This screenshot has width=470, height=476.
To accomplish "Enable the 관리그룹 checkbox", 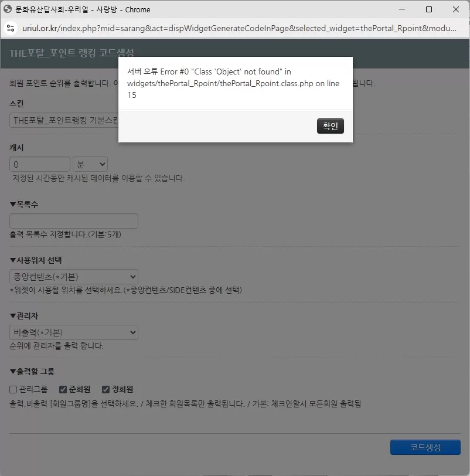I will (x=12, y=389).
